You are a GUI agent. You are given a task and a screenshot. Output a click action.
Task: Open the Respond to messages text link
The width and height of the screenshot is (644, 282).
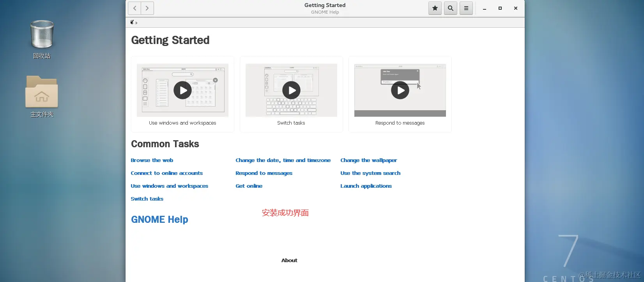pyautogui.click(x=264, y=173)
